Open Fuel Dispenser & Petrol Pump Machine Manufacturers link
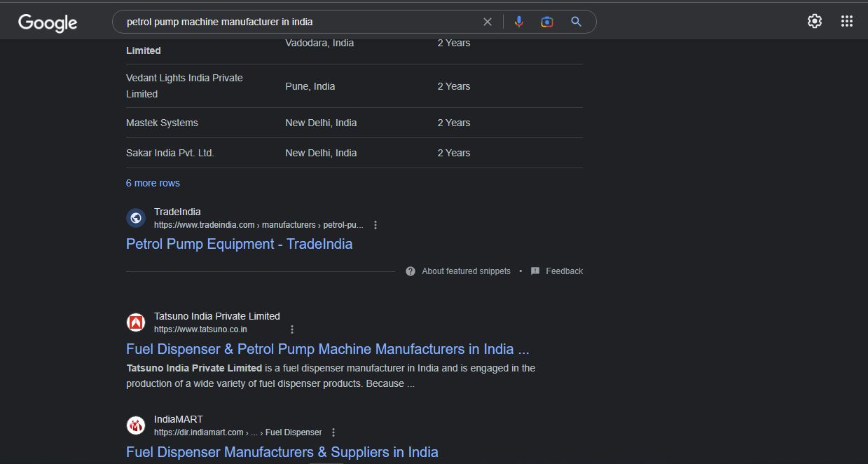The height and width of the screenshot is (464, 868). (327, 349)
